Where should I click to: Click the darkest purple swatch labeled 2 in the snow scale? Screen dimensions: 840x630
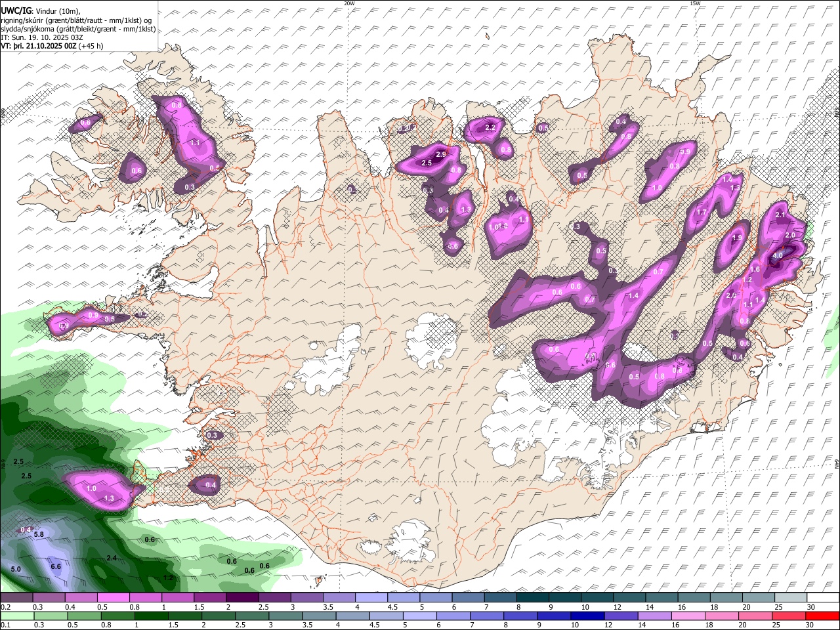tap(242, 598)
